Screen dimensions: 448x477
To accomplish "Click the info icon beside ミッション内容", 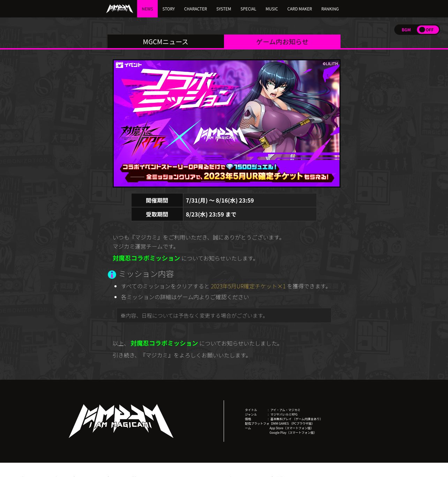I will (112, 275).
